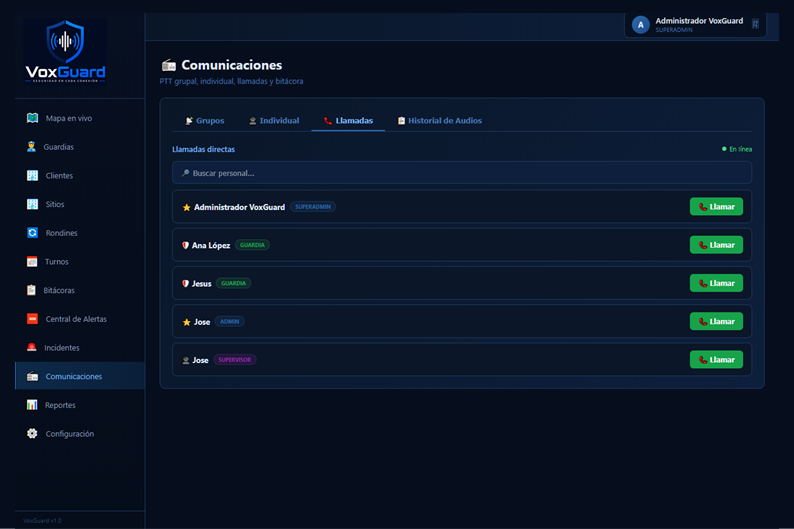Click the red siren icon for Incidentes
The height and width of the screenshot is (529, 794).
click(x=31, y=347)
